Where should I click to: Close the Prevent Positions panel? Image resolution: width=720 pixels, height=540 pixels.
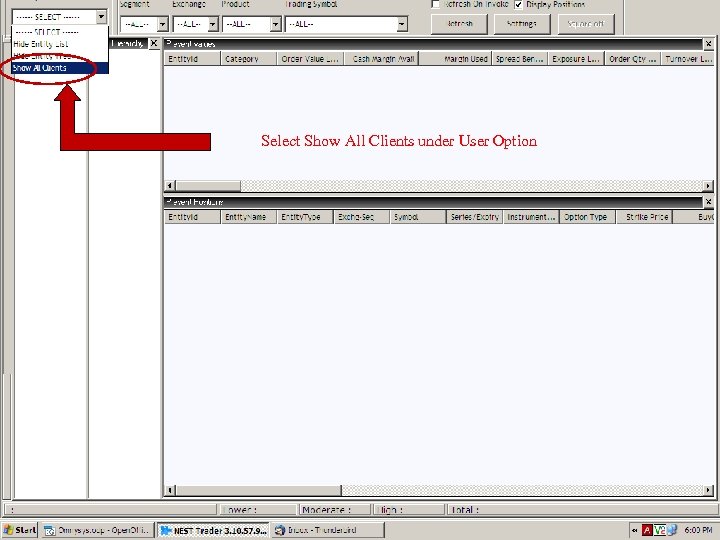[x=709, y=202]
